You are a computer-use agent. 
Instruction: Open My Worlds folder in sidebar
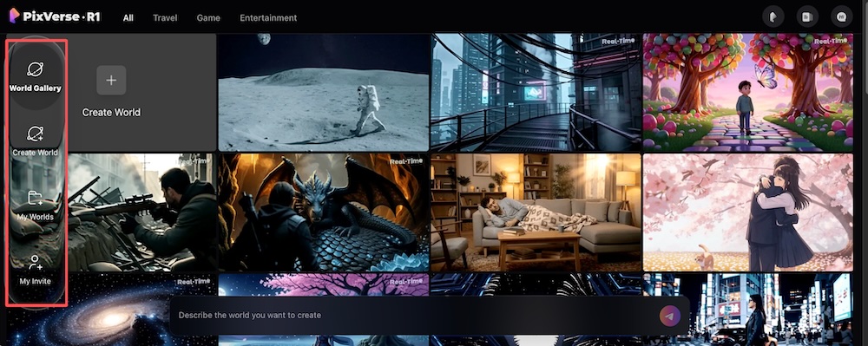(x=36, y=205)
